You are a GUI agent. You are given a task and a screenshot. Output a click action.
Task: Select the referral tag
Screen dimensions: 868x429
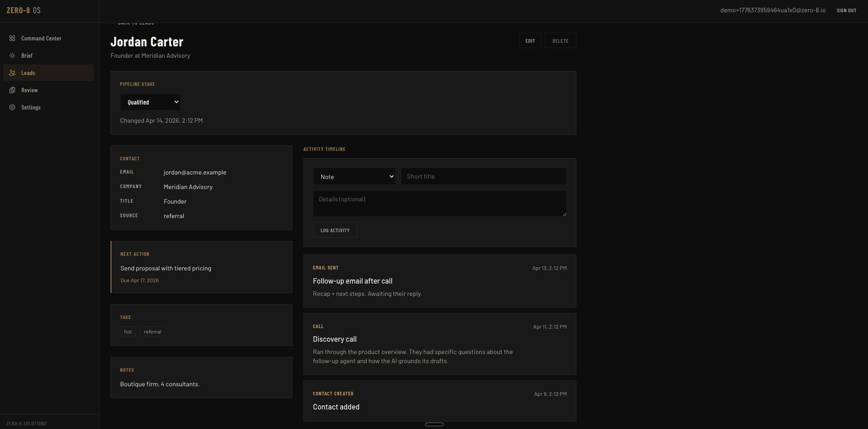click(x=152, y=331)
